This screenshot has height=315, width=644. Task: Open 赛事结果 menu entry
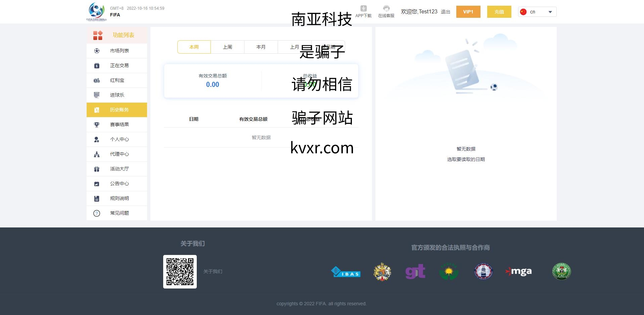pos(117,124)
